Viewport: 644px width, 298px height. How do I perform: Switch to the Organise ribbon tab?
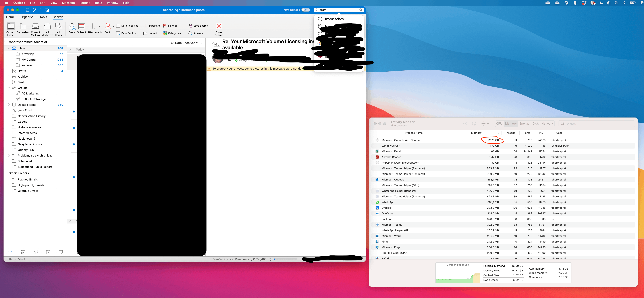click(27, 17)
